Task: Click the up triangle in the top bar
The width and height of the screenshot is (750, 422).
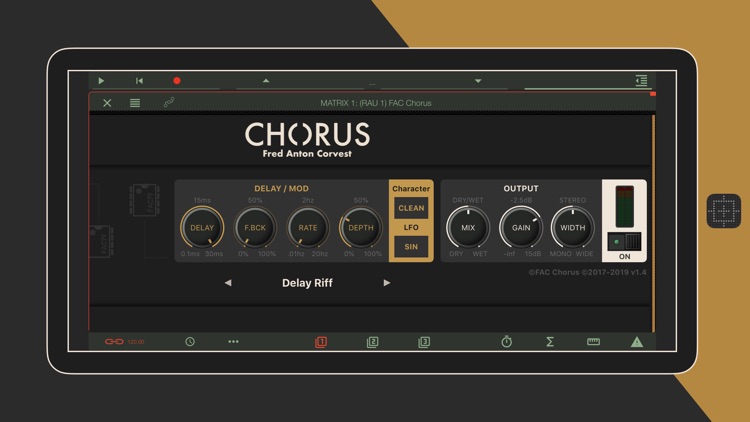Action: [x=266, y=81]
